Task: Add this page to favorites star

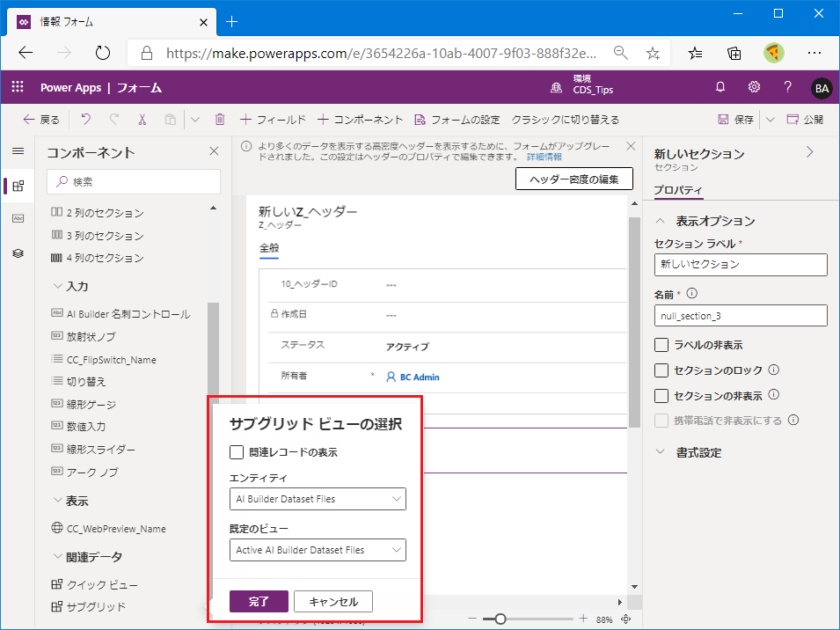Action: (653, 53)
